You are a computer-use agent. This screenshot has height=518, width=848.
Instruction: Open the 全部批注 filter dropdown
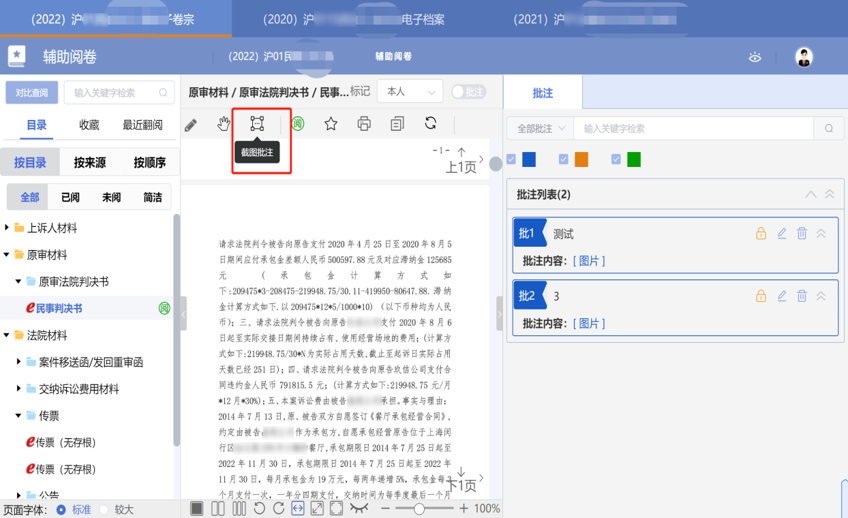coord(540,129)
